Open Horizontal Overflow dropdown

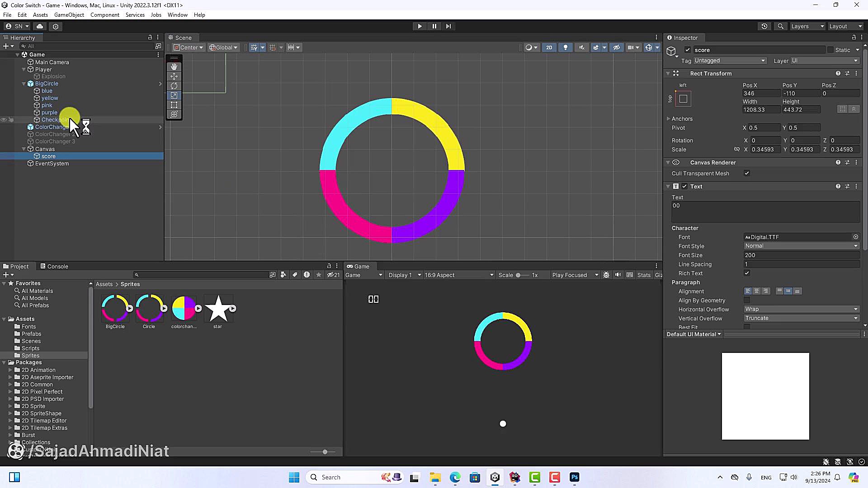[802, 309]
